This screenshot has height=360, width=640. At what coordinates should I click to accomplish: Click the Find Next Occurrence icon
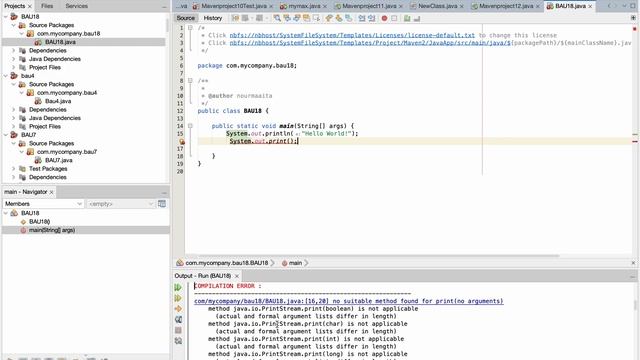pyautogui.click(x=297, y=18)
